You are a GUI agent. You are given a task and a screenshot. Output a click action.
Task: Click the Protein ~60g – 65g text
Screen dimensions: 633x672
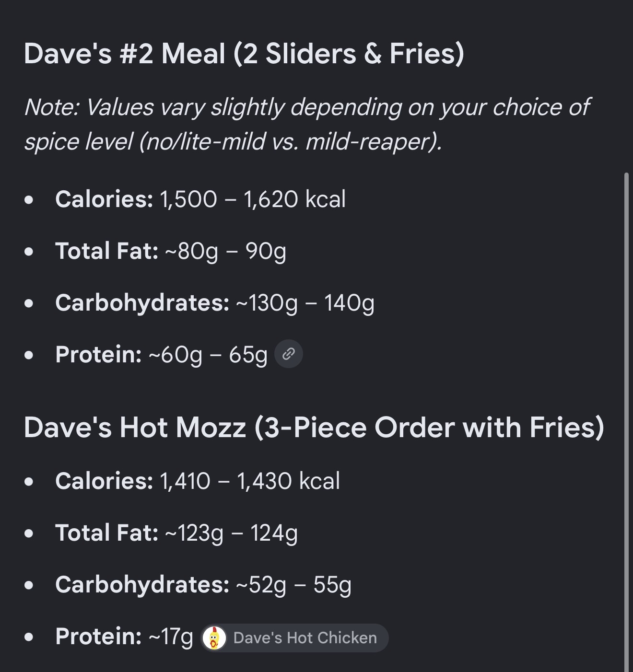[x=161, y=355]
